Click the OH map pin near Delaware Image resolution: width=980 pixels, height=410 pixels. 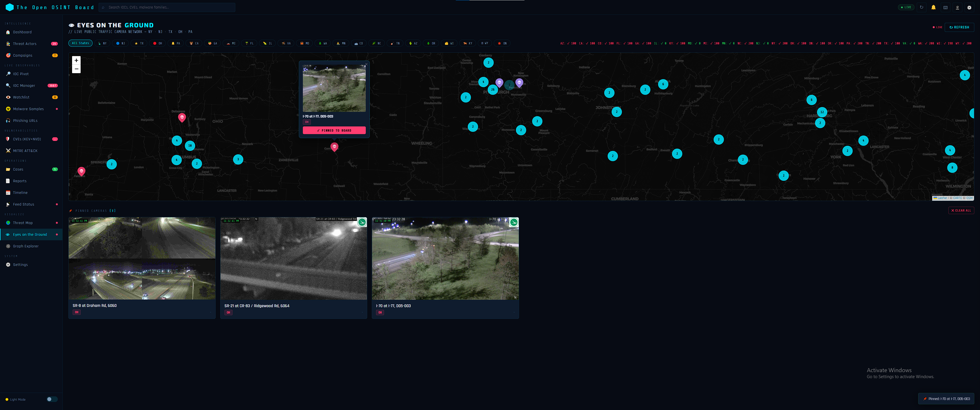(x=182, y=118)
